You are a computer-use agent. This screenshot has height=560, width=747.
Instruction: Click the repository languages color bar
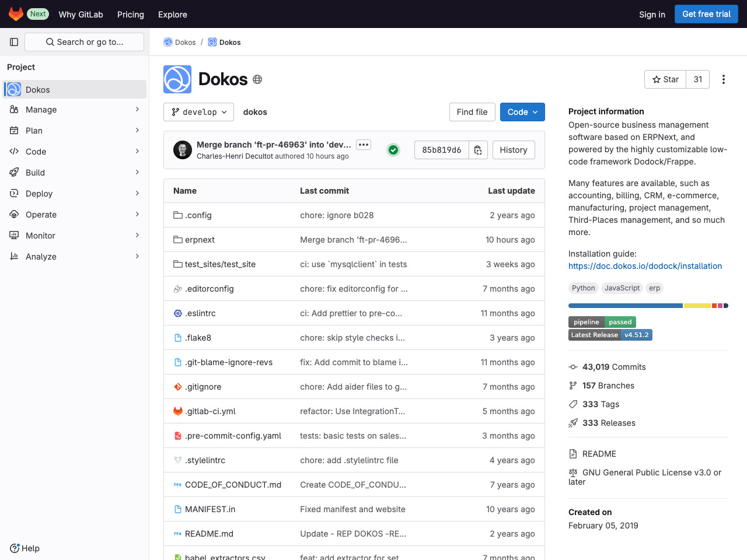648,306
